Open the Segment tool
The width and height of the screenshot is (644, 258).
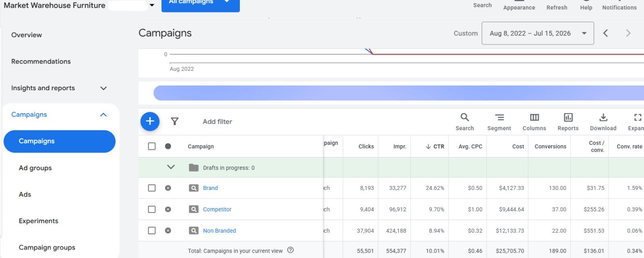[x=499, y=122]
